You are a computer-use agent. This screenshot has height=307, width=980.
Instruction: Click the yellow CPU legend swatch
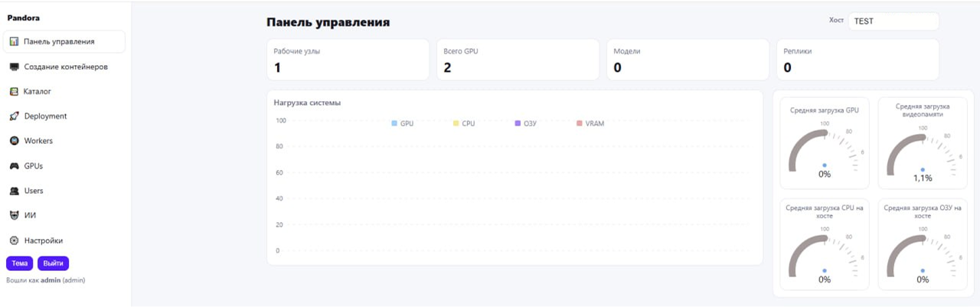tap(456, 123)
